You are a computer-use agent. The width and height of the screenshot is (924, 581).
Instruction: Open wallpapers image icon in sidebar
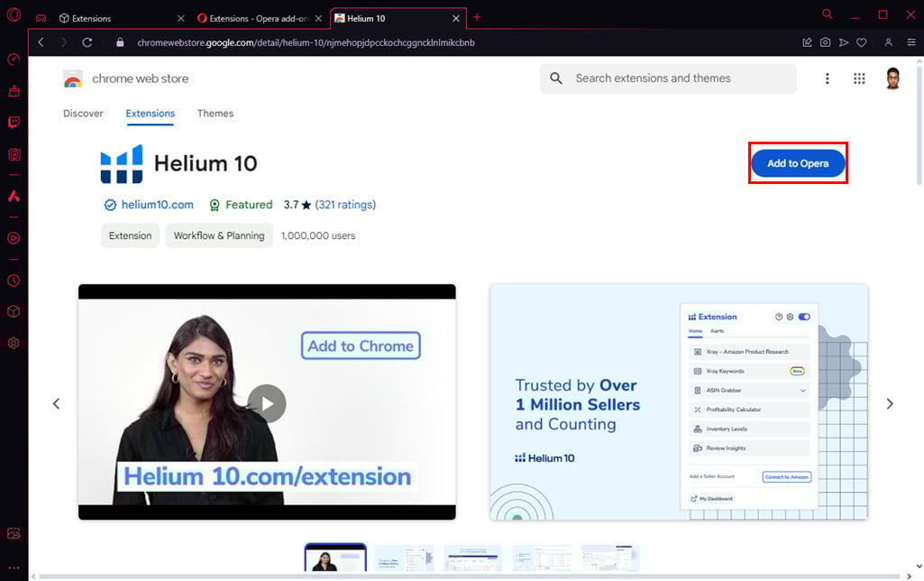coord(14,533)
